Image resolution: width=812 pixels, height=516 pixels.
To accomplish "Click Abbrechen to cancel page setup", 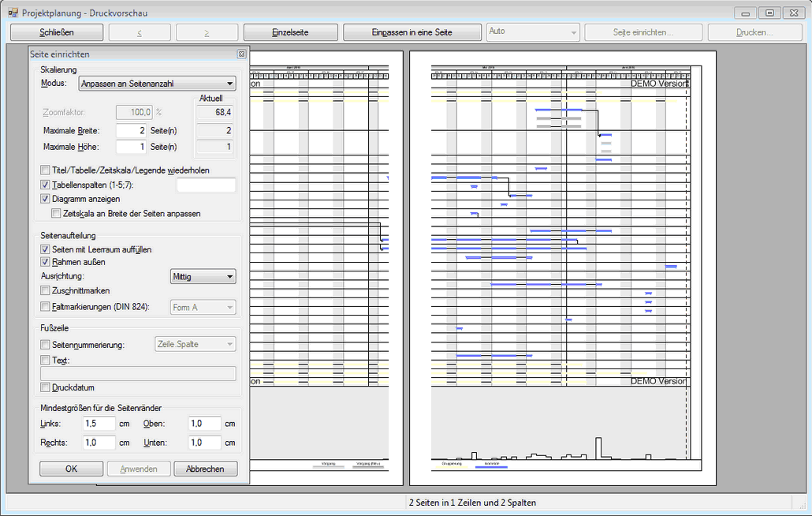I will (x=205, y=469).
